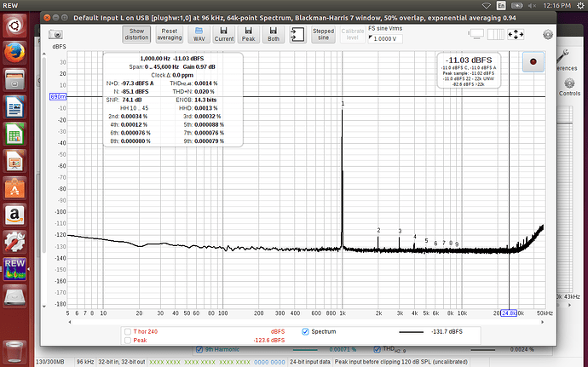This screenshot has width=588, height=367.
Task: Open the 12:16 PM clock menu
Action: click(556, 6)
